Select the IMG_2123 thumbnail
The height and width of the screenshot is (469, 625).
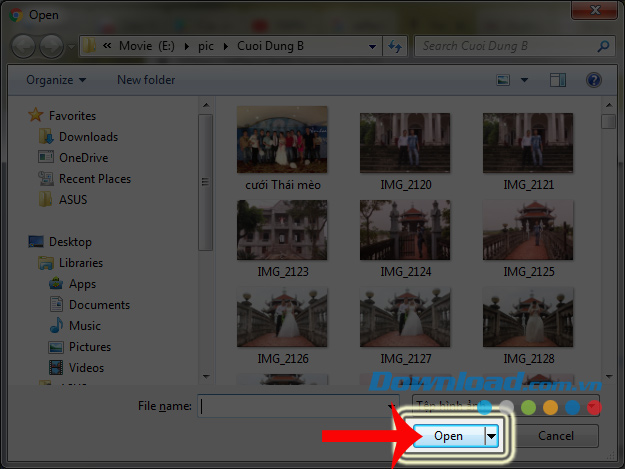click(282, 230)
